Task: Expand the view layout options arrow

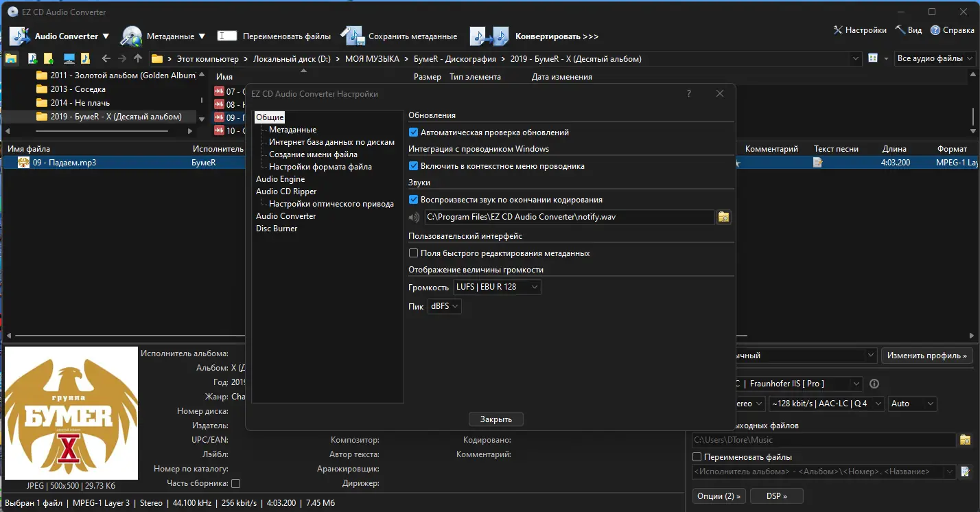Action: (886, 58)
